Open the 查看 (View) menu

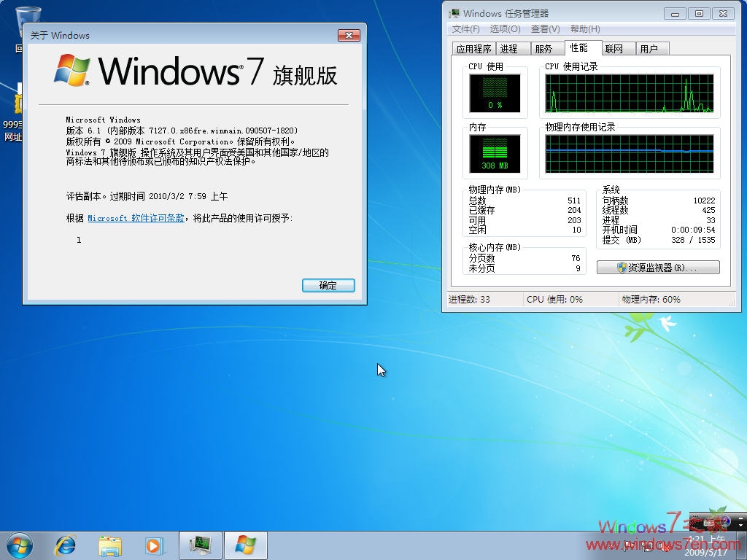546,29
